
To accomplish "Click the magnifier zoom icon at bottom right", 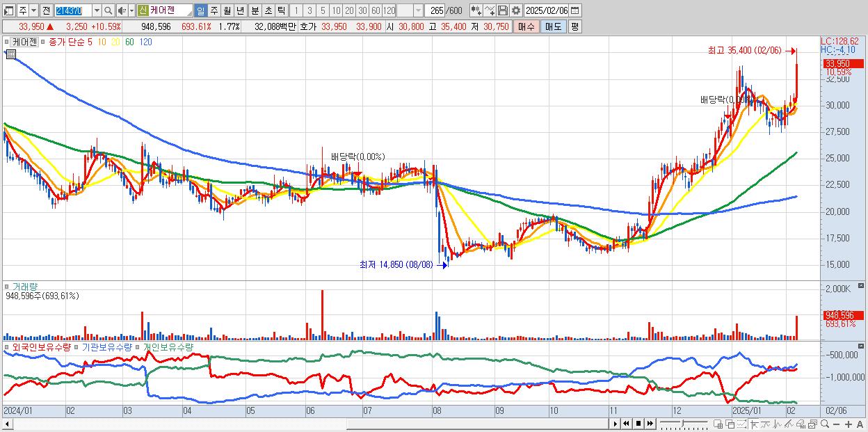I will coord(825,424).
